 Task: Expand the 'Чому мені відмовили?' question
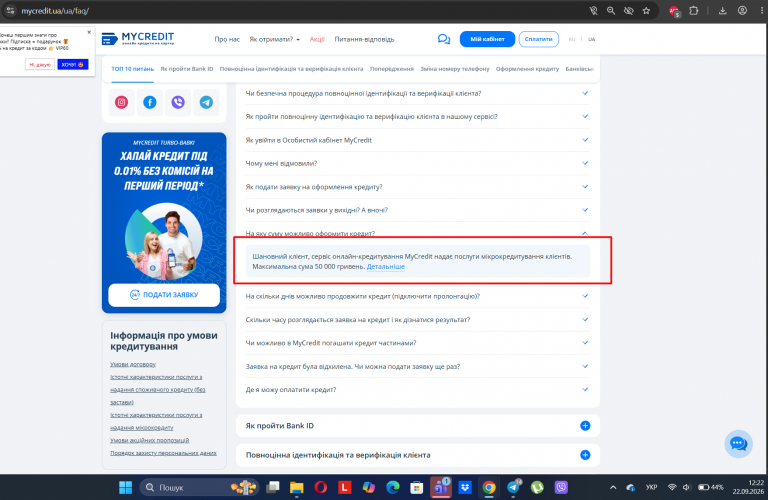[417, 163]
